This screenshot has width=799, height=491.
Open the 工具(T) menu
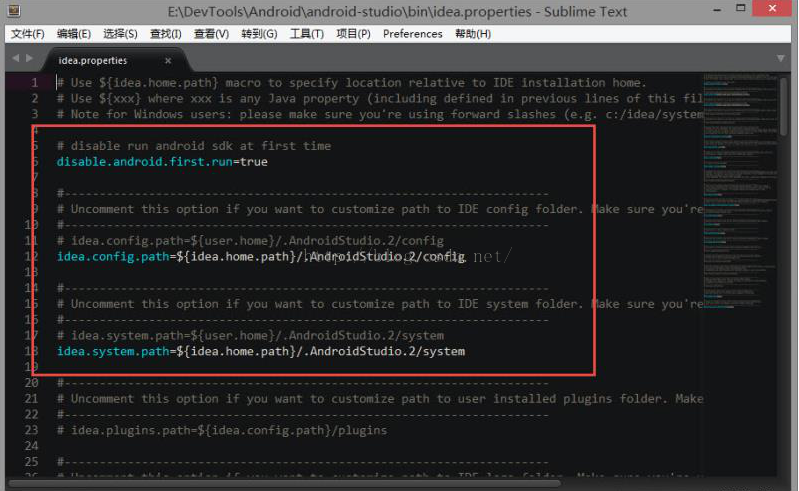click(307, 34)
